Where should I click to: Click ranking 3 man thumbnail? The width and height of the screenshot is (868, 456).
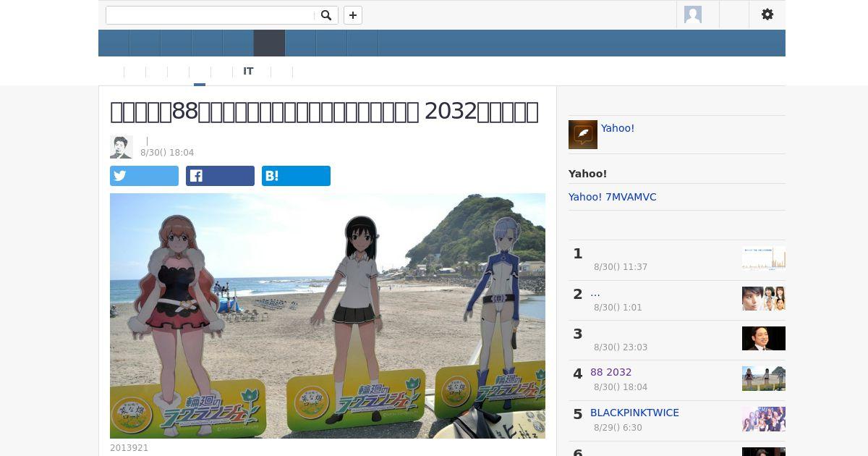point(764,339)
